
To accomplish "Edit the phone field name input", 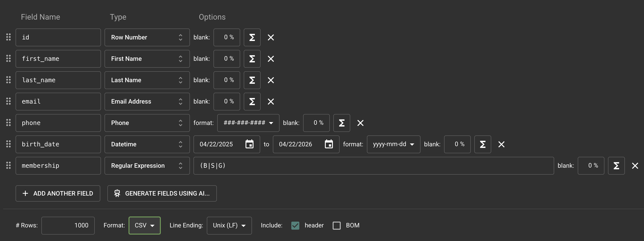I will point(58,123).
